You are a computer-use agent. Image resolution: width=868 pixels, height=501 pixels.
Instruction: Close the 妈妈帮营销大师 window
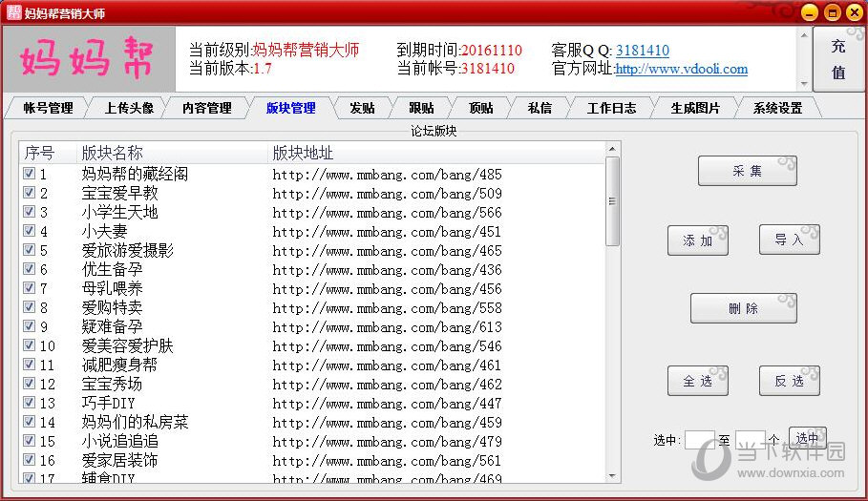click(x=855, y=12)
